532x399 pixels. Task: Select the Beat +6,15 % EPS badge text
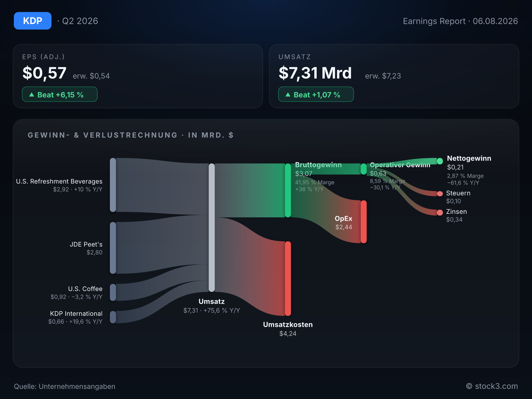(x=61, y=95)
